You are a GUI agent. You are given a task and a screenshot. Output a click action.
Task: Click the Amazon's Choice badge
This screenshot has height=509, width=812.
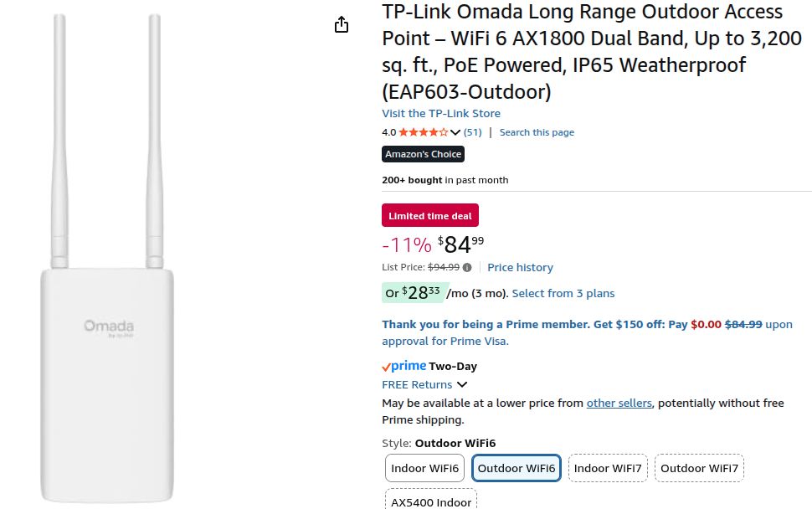click(423, 154)
